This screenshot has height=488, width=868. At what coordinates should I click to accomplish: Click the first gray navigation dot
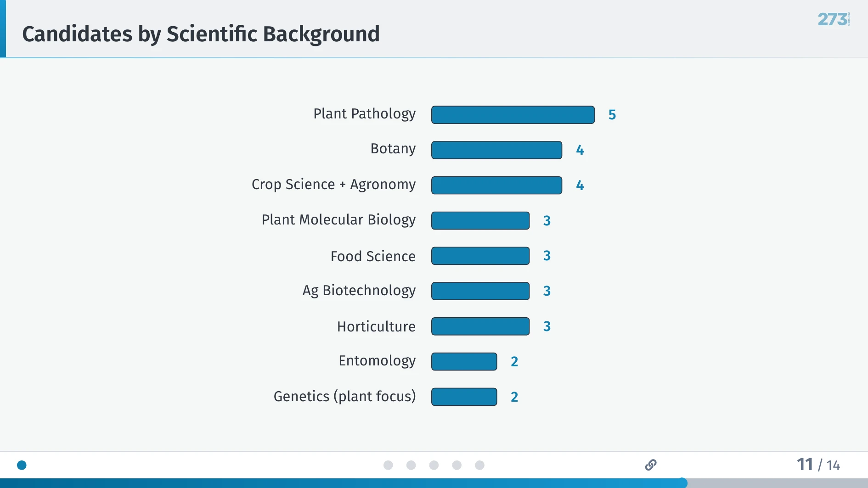point(389,465)
